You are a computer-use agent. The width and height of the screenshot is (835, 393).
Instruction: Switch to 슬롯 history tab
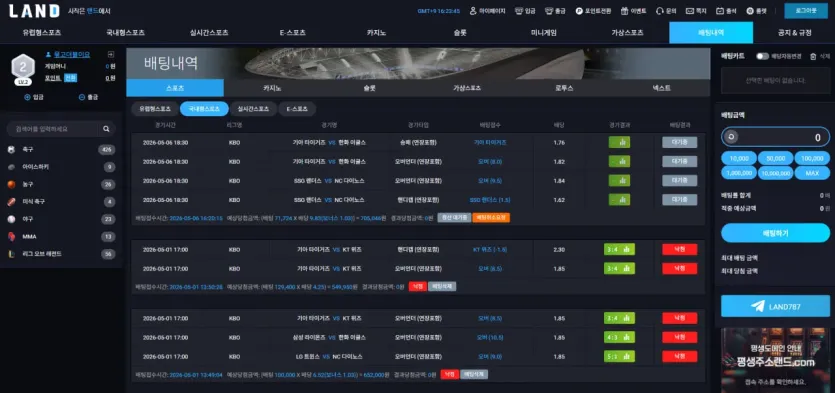point(370,88)
